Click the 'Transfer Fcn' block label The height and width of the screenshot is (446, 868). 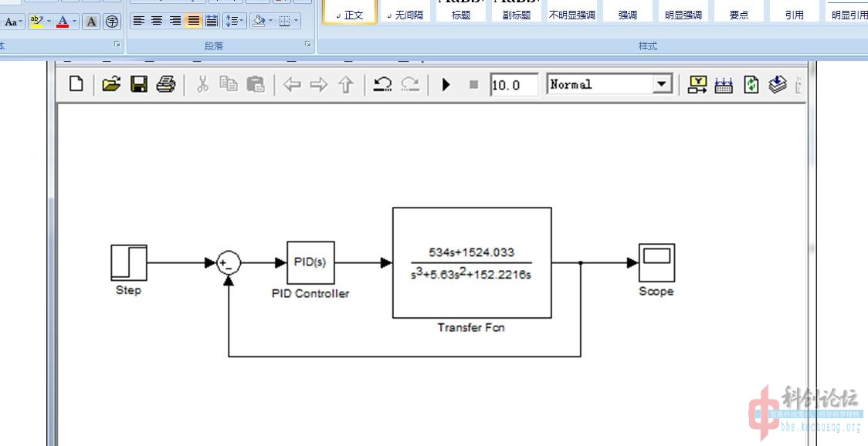pos(471,327)
